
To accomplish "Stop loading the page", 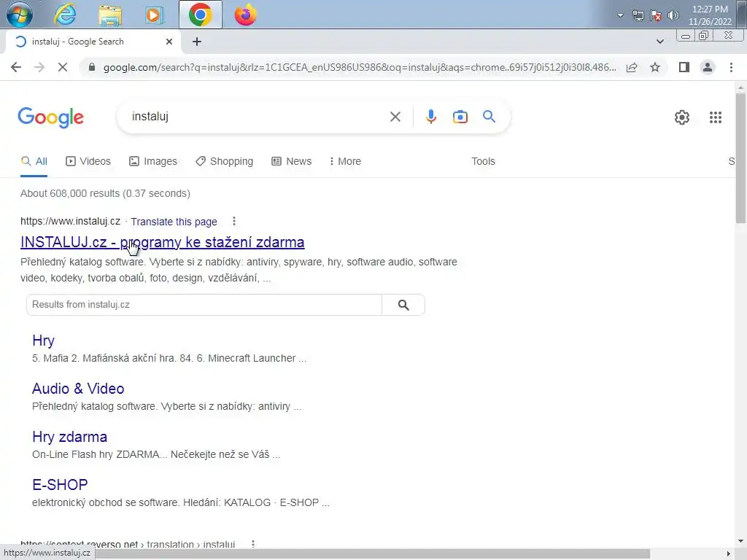I will tap(63, 67).
